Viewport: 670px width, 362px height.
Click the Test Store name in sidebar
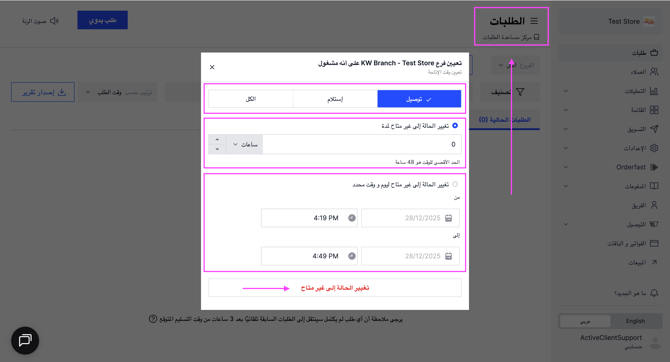[x=624, y=21]
